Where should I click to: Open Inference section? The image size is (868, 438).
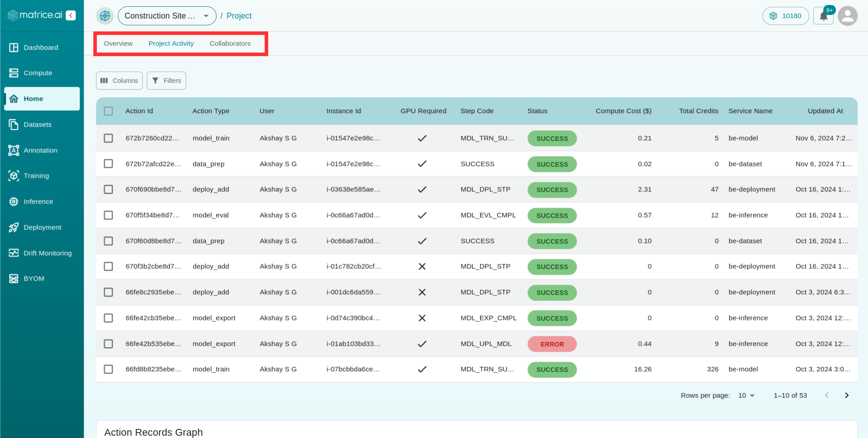pyautogui.click(x=42, y=201)
